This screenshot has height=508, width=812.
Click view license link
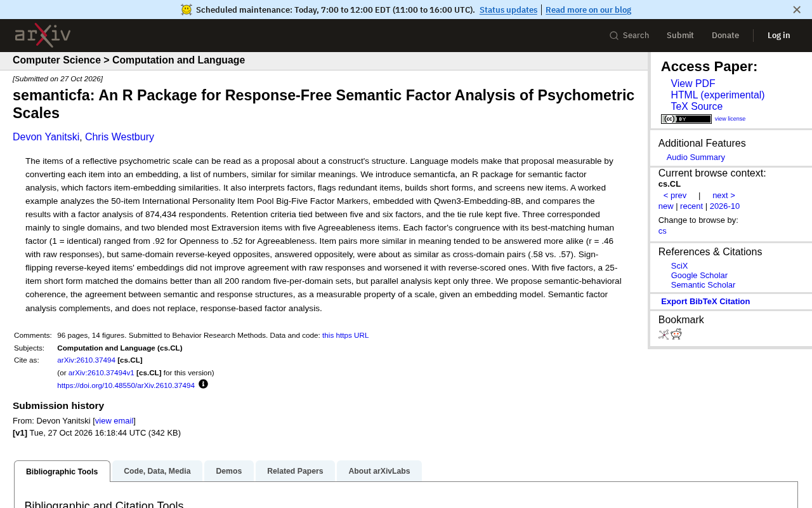coord(730,119)
